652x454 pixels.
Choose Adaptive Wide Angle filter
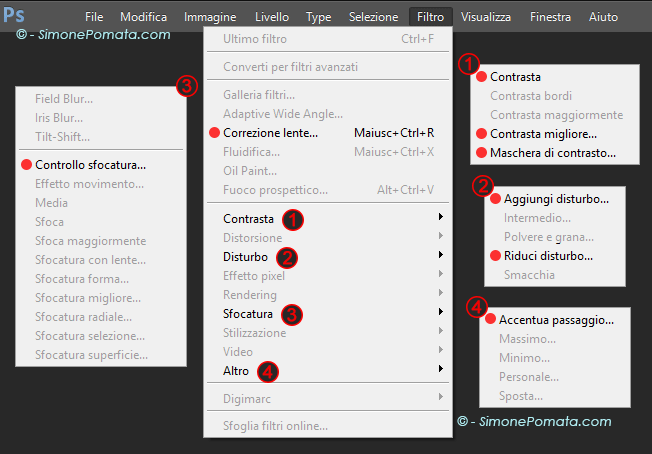(328, 114)
